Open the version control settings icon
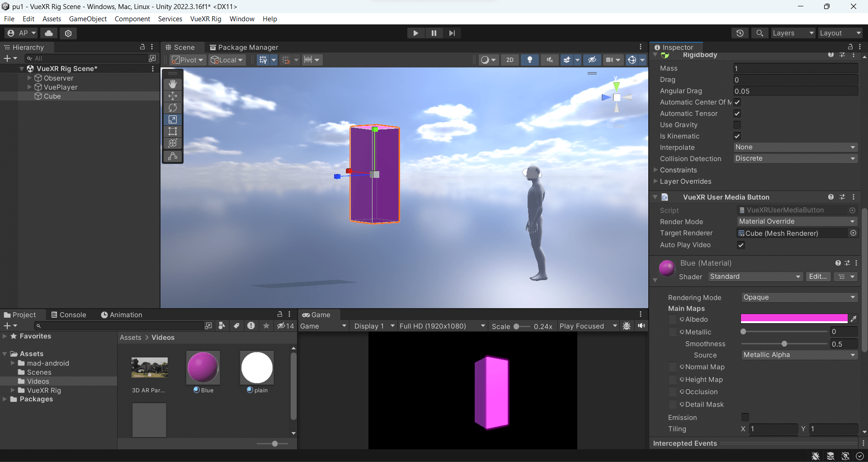The width and height of the screenshot is (868, 462). pyautogui.click(x=68, y=33)
